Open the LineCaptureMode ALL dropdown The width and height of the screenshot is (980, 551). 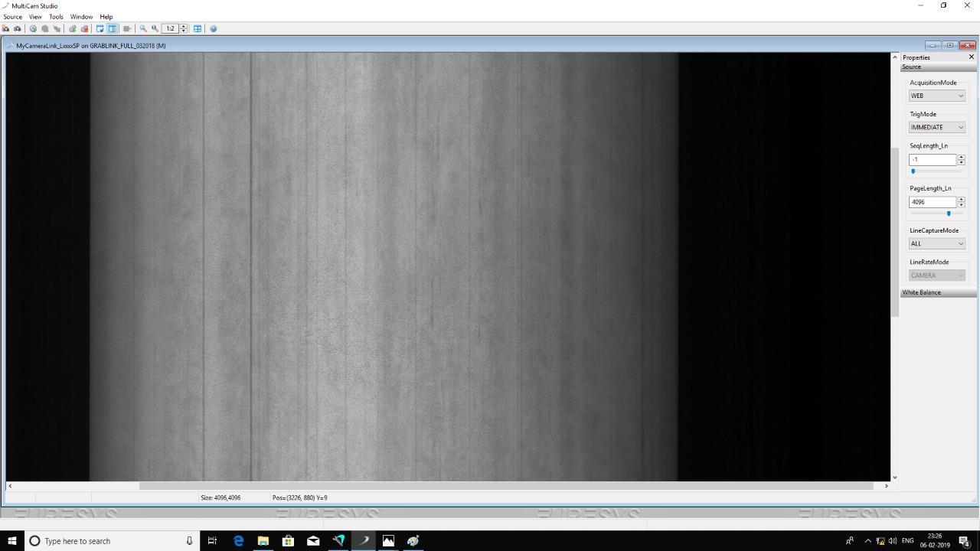[x=937, y=243]
